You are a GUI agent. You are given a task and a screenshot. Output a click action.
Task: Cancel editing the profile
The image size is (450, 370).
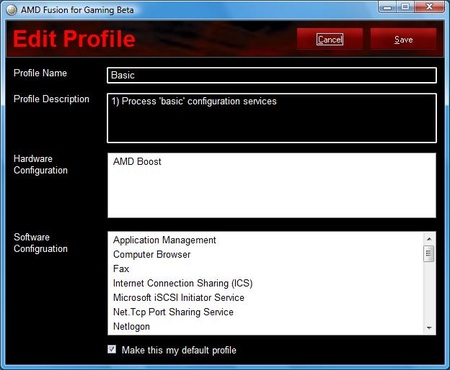pyautogui.click(x=330, y=39)
